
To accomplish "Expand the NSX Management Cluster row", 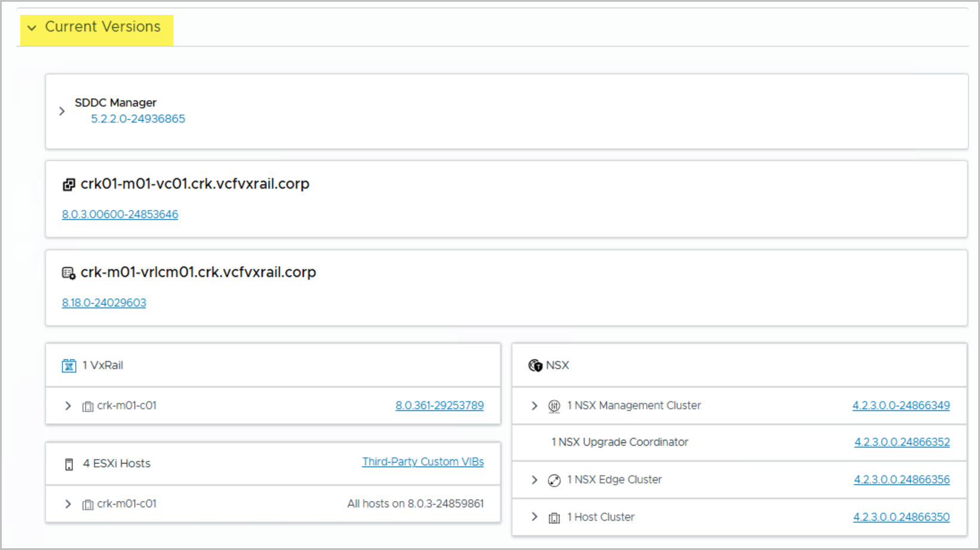I will (x=534, y=406).
